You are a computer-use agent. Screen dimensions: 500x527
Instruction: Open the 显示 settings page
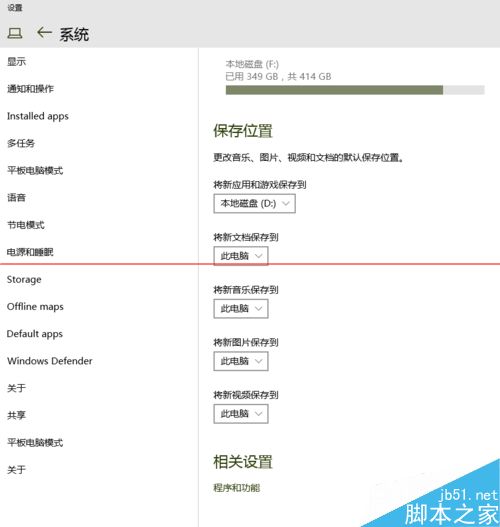click(16, 62)
